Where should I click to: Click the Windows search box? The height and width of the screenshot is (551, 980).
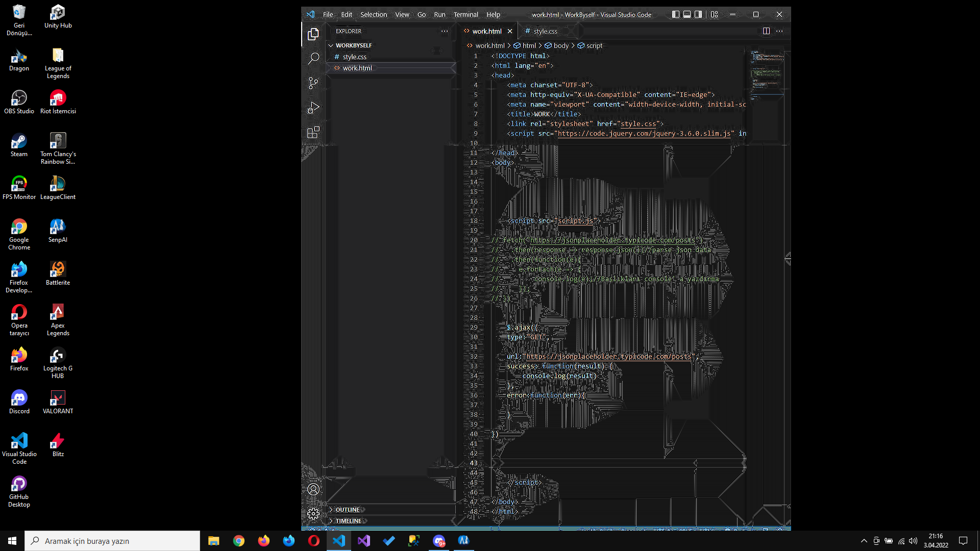[x=112, y=541]
